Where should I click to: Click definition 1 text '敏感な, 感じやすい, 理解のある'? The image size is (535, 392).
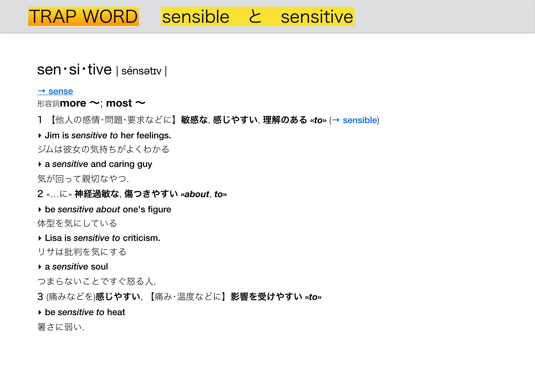tap(244, 120)
